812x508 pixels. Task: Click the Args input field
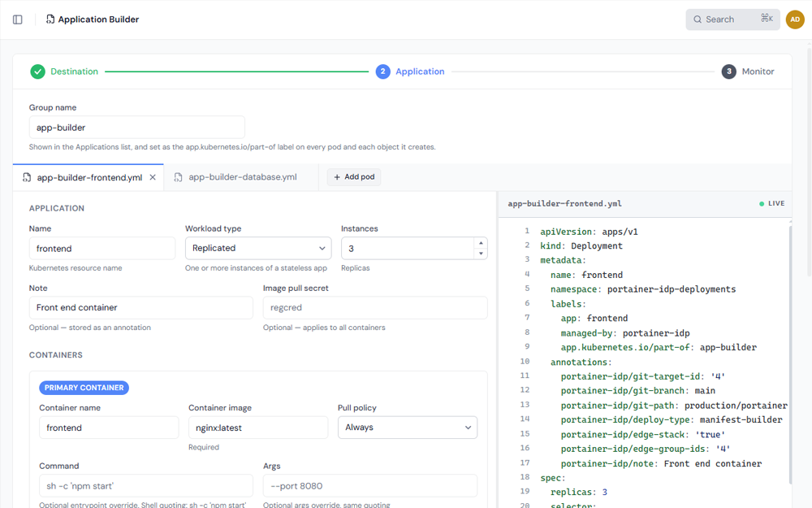(x=369, y=486)
